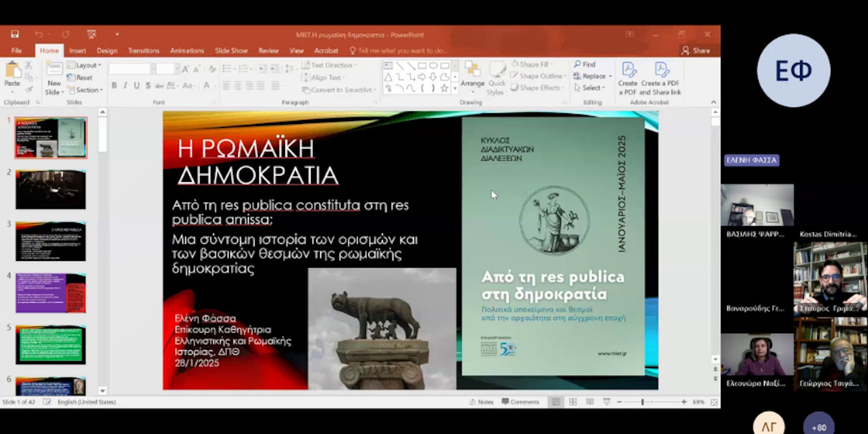Expand the font name combo box
Screen dimensions: 868x434
[152, 69]
